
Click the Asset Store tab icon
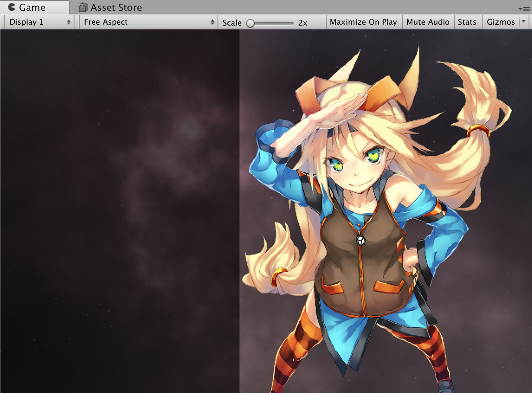[x=83, y=7]
